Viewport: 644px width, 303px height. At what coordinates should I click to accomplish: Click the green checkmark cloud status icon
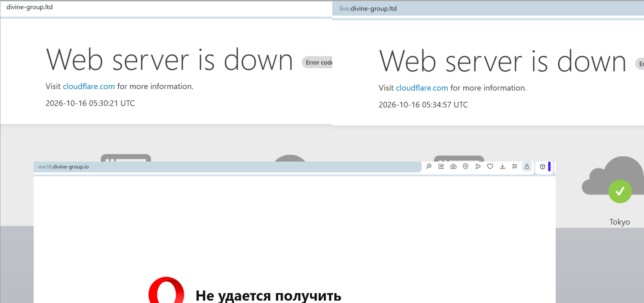tap(620, 191)
